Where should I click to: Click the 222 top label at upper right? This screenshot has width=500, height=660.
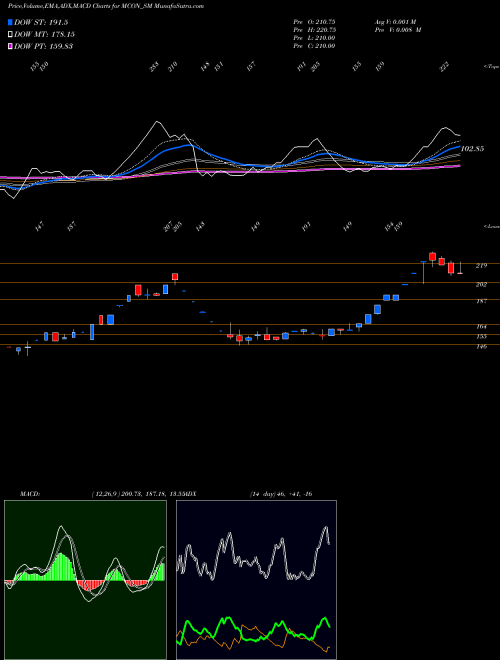point(444,67)
